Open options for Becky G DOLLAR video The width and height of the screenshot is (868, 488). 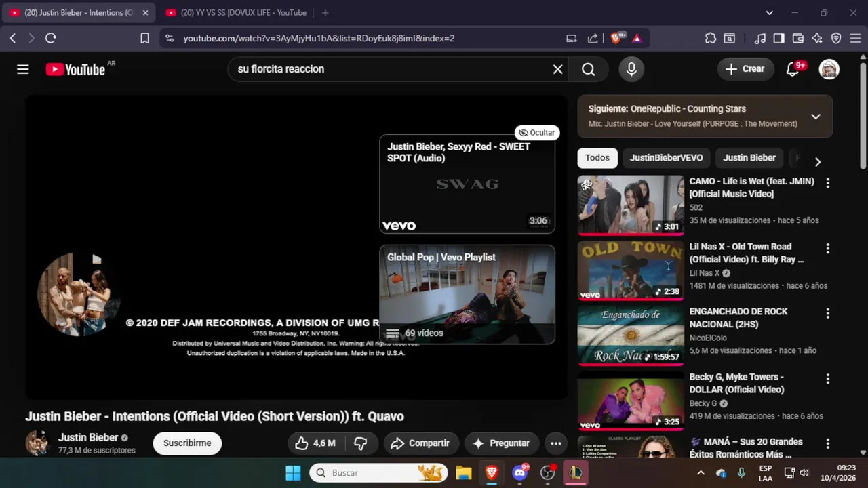point(827,378)
